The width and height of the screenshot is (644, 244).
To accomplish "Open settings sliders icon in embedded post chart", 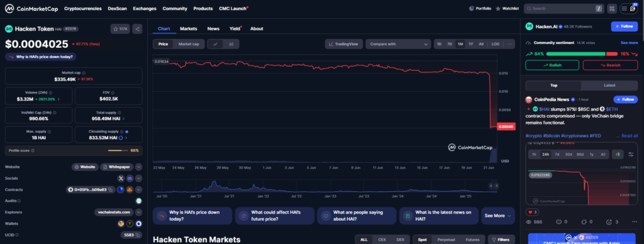I will pos(631,155).
